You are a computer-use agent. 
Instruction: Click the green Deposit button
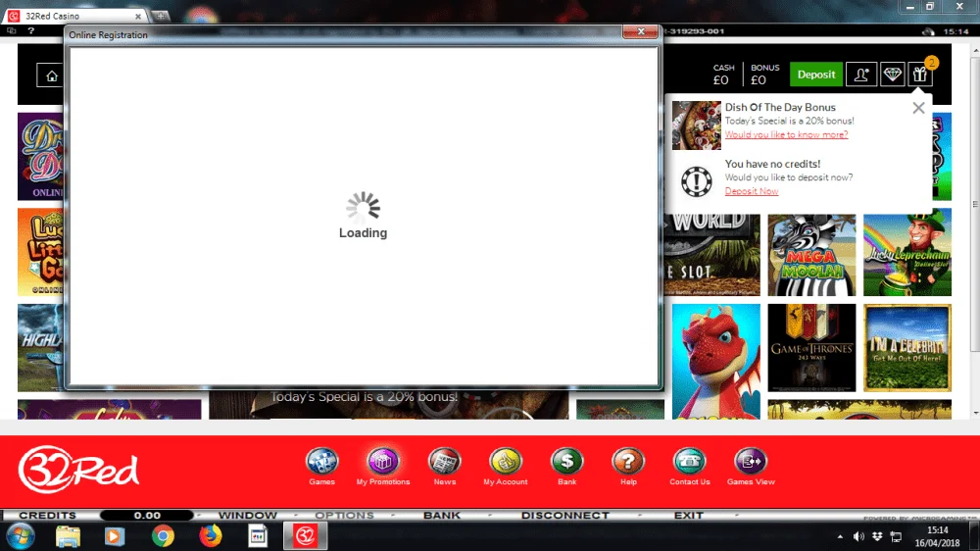click(x=815, y=75)
